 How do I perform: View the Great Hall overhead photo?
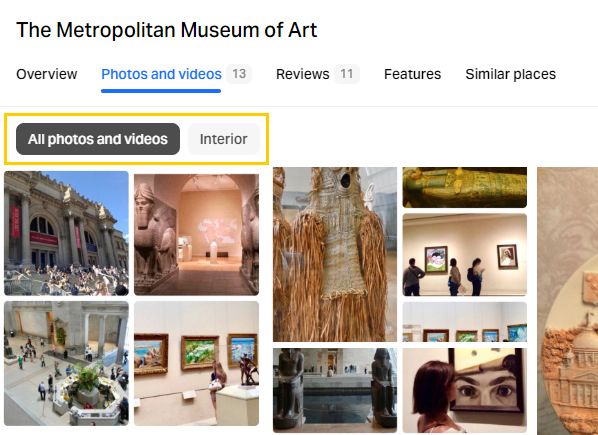click(x=66, y=363)
